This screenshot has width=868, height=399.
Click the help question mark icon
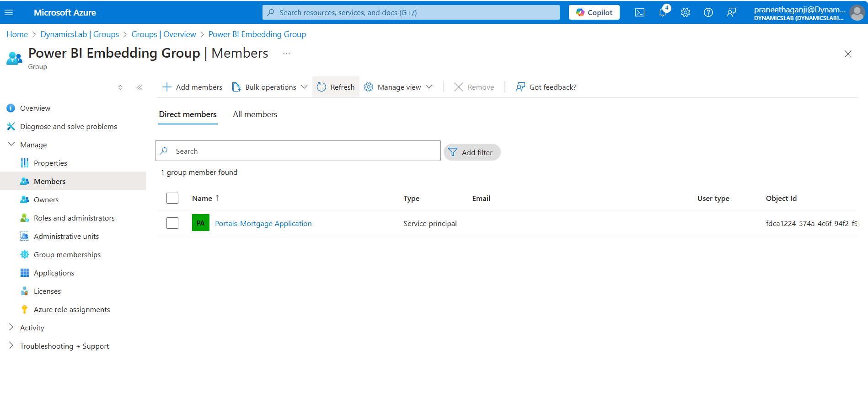point(708,12)
